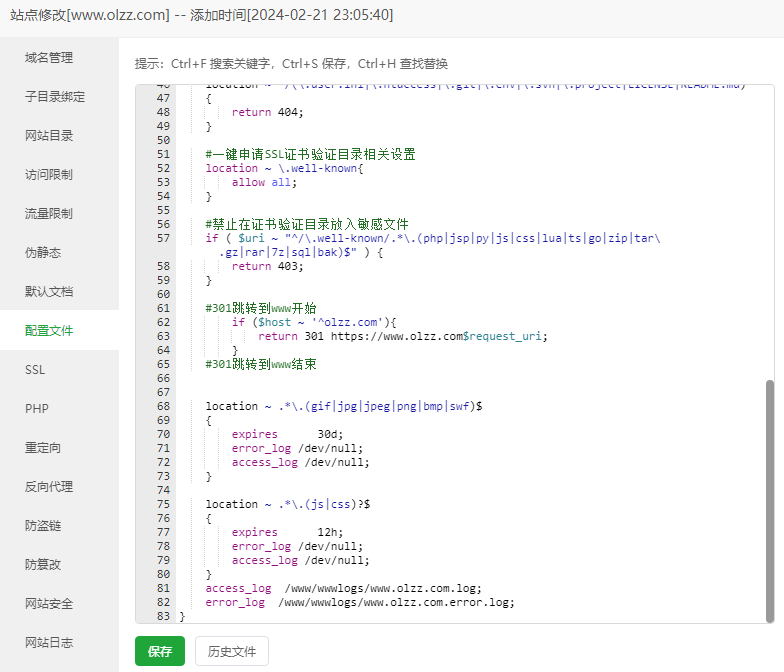Click line number 57 in the gutter
The image size is (784, 672).
coord(164,238)
